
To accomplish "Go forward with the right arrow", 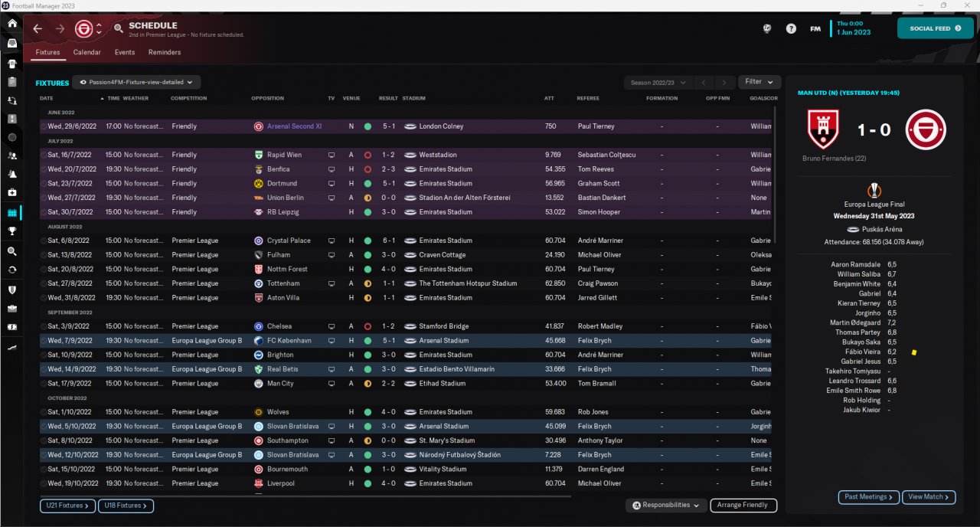I will pos(60,28).
